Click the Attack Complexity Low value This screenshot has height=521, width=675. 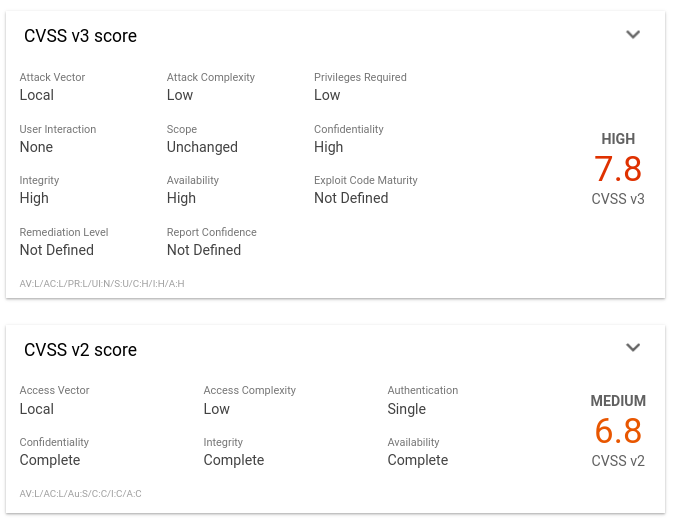click(x=180, y=95)
